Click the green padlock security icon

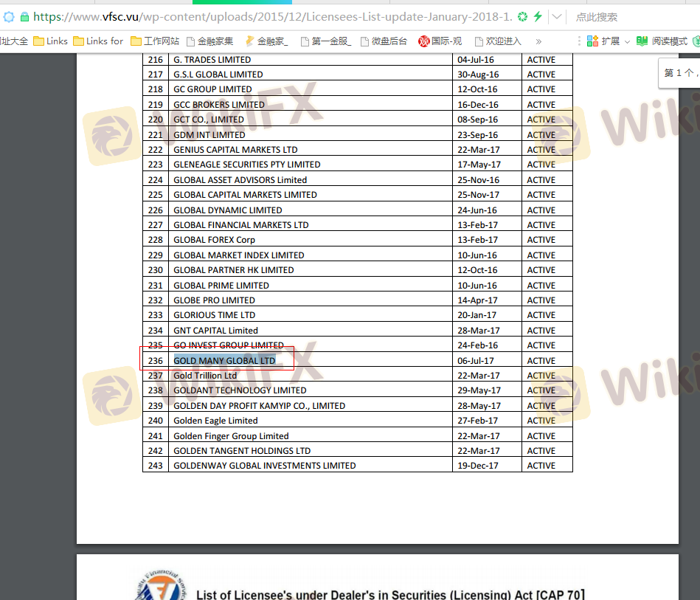coord(24,16)
